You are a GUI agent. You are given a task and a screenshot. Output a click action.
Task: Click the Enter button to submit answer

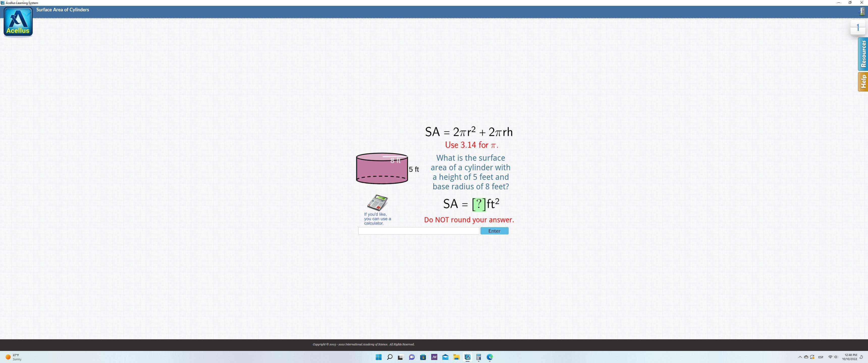point(494,231)
